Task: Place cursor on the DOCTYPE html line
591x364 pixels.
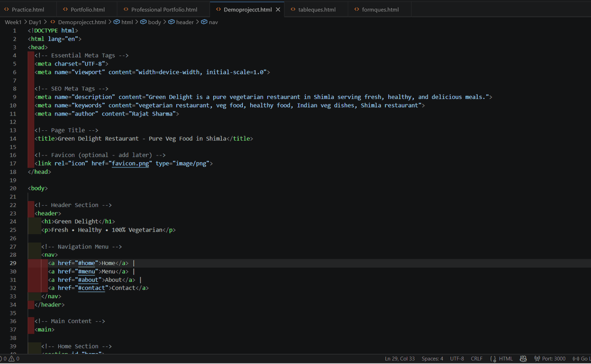Action: pyautogui.click(x=53, y=30)
